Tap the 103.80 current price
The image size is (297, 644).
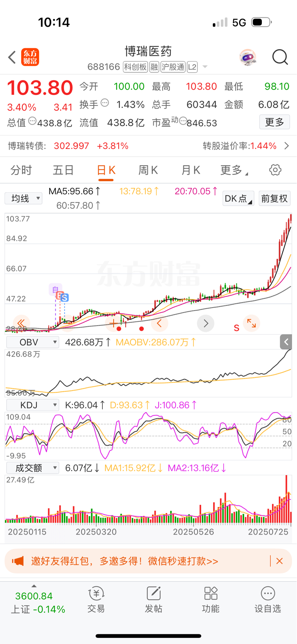(x=40, y=88)
